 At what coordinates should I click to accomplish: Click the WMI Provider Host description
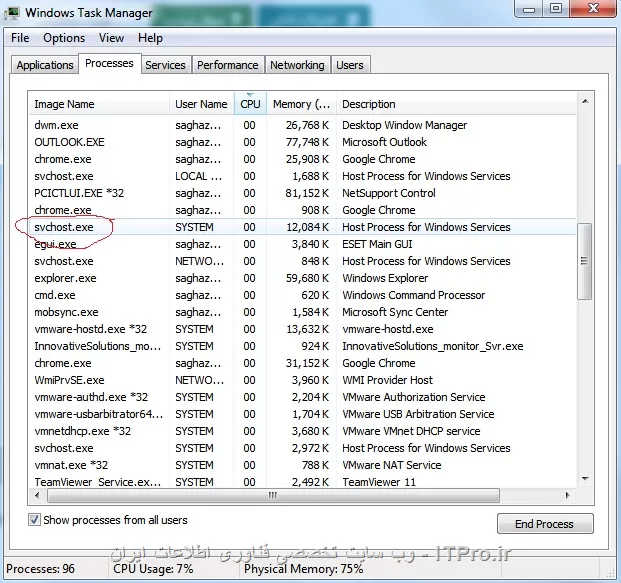click(387, 380)
